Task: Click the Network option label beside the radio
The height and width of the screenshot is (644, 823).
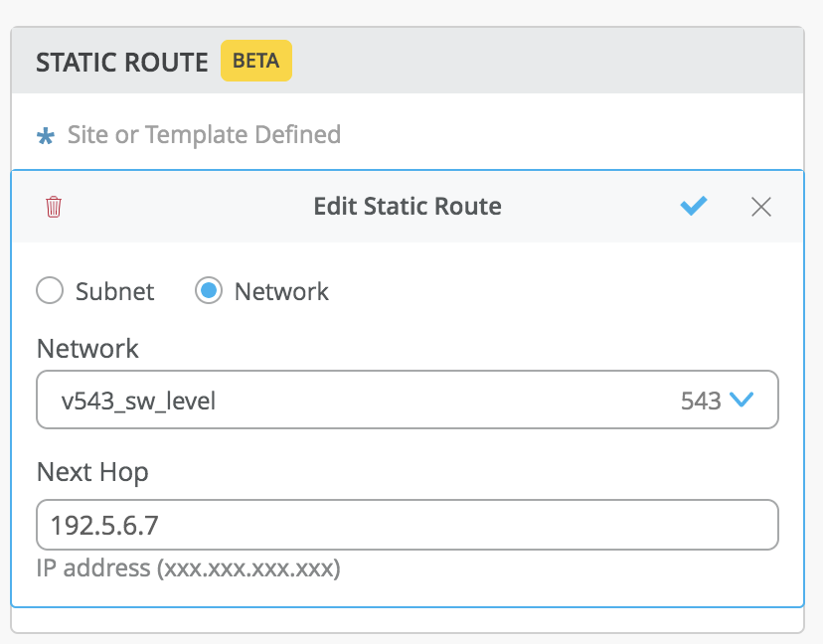Action: pyautogui.click(x=281, y=291)
